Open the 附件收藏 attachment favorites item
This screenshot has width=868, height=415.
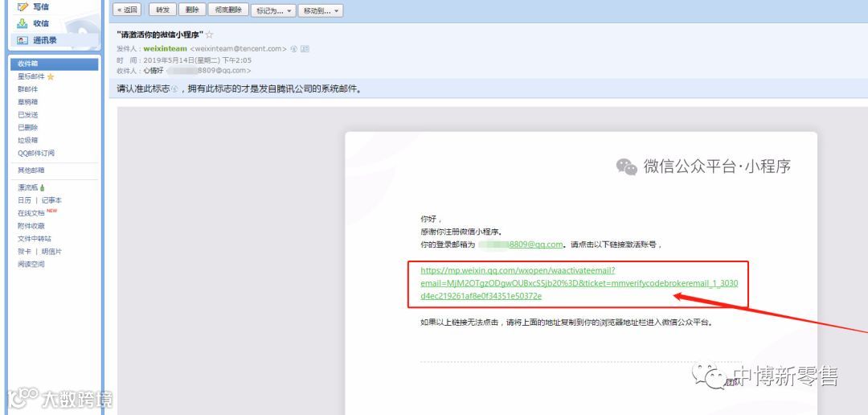click(x=31, y=226)
